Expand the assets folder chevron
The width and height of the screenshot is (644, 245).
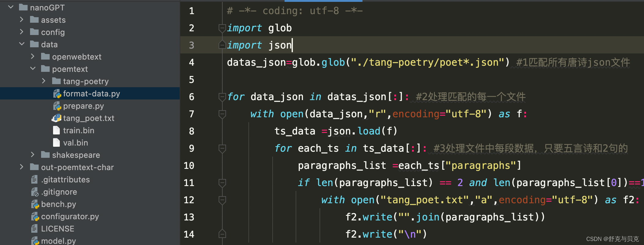21,20
